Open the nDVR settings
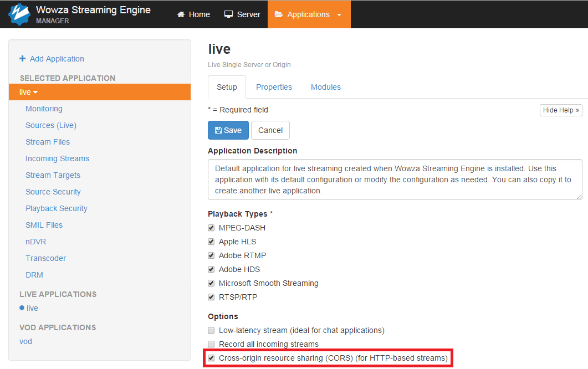The image size is (588, 369). [35, 242]
